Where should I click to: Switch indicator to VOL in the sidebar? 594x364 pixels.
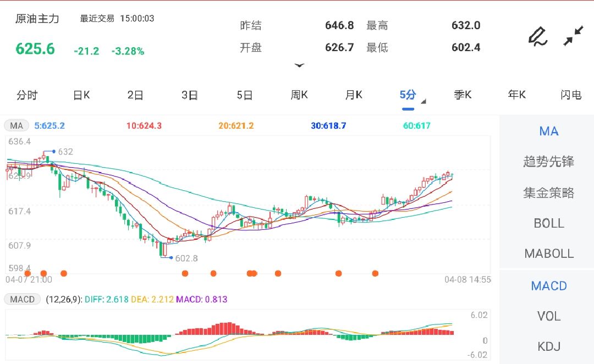(x=547, y=316)
